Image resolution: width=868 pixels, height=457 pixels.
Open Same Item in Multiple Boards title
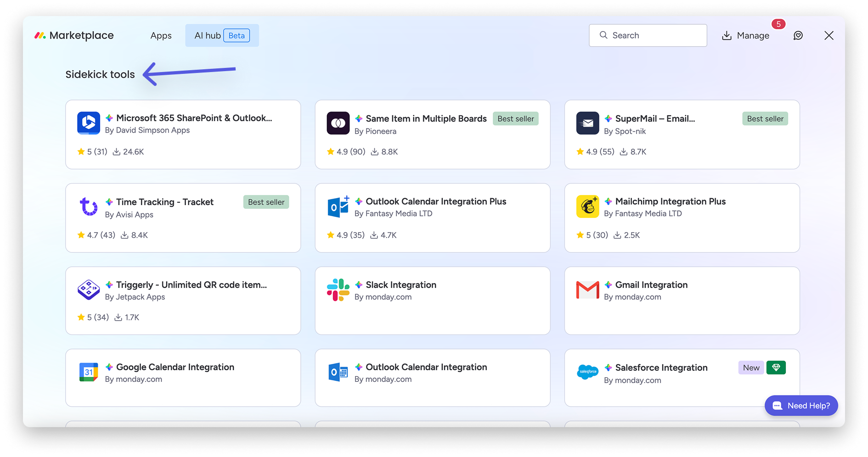[426, 118]
